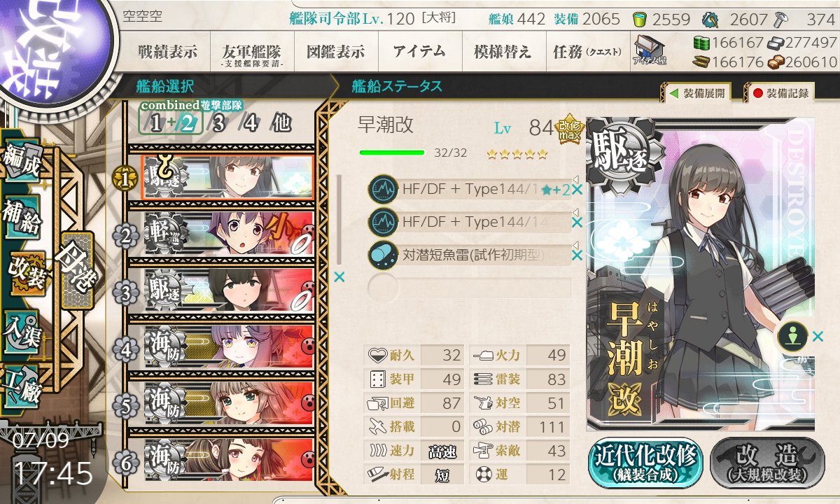Open the 編成 fleet composition side icon

point(21,163)
